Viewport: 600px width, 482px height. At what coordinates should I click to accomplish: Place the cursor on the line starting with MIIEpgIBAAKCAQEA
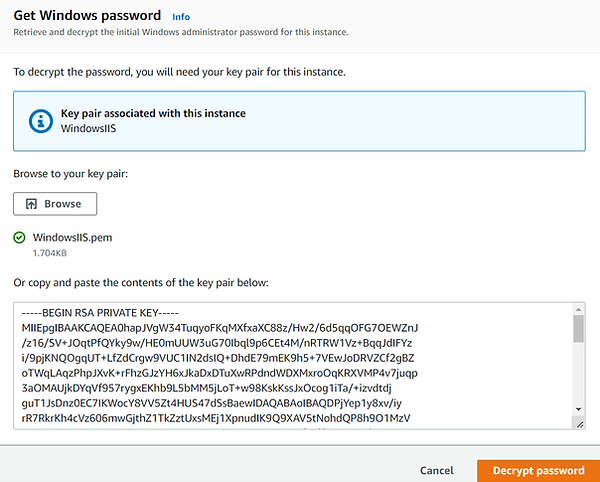point(220,328)
